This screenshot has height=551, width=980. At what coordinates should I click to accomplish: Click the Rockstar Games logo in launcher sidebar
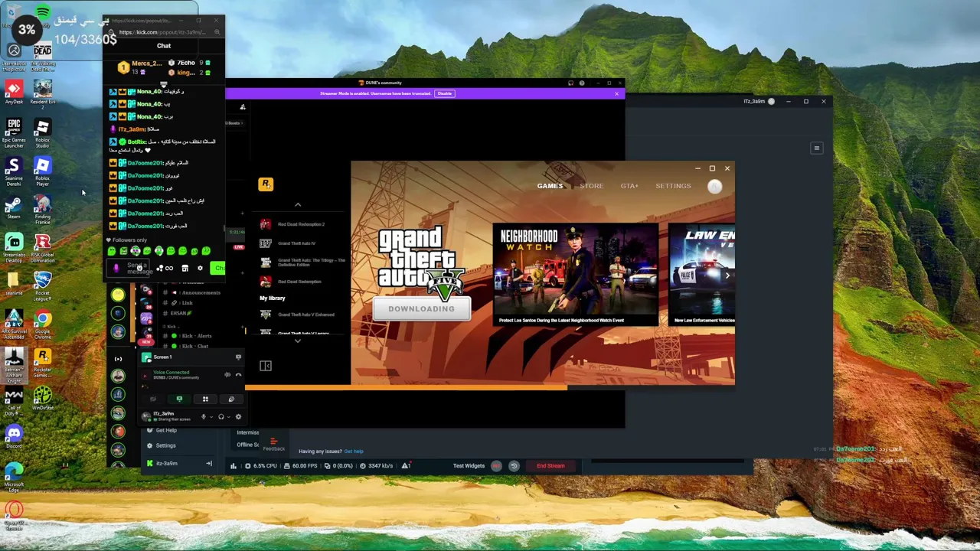(266, 184)
